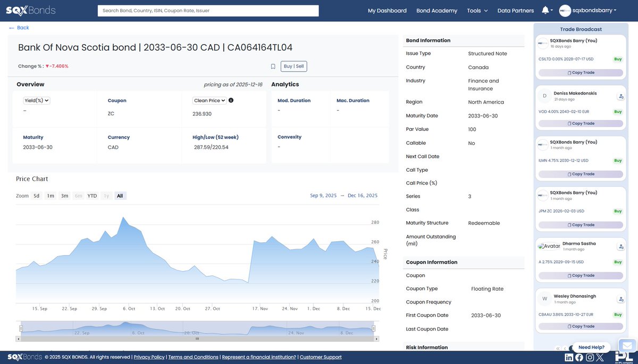Click Deniss Makedonskis avatar letter D
The image size is (638, 364).
(544, 96)
